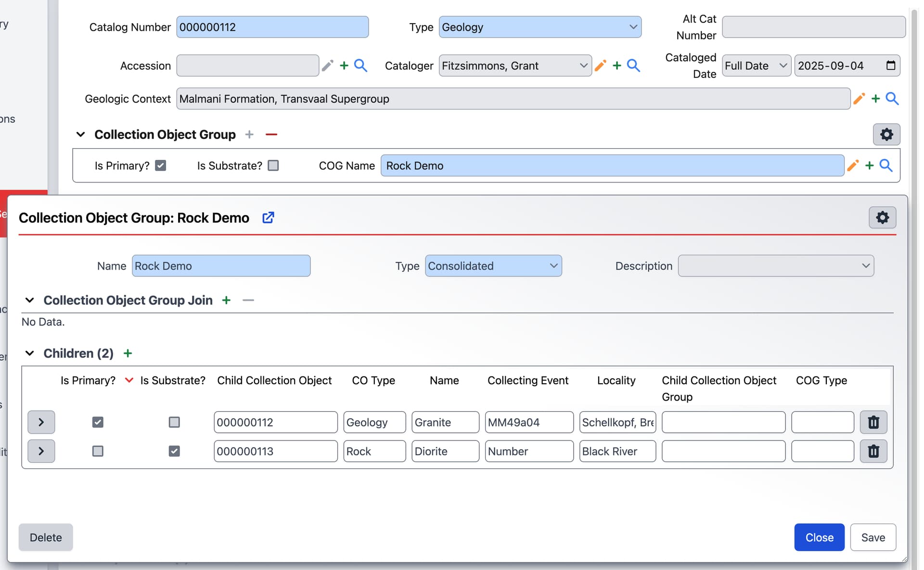This screenshot has height=570, width=924.
Task: Uncheck Is Substrate for Diorite row
Action: [174, 451]
